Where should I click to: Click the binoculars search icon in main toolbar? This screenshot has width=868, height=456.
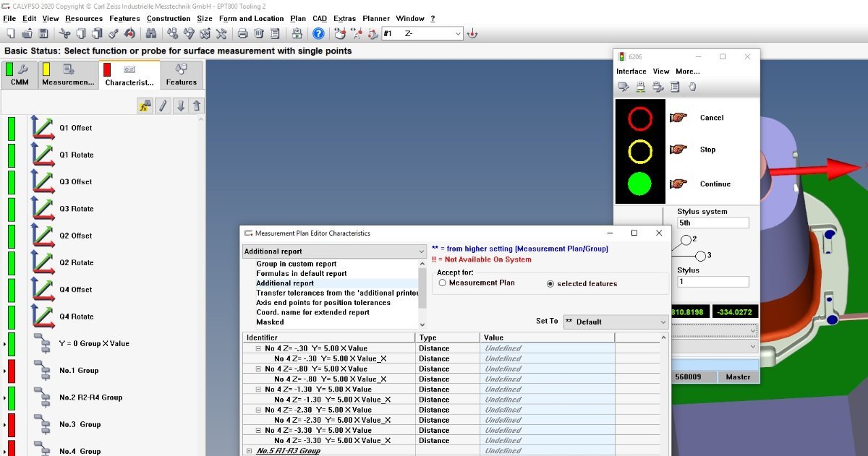(151, 33)
